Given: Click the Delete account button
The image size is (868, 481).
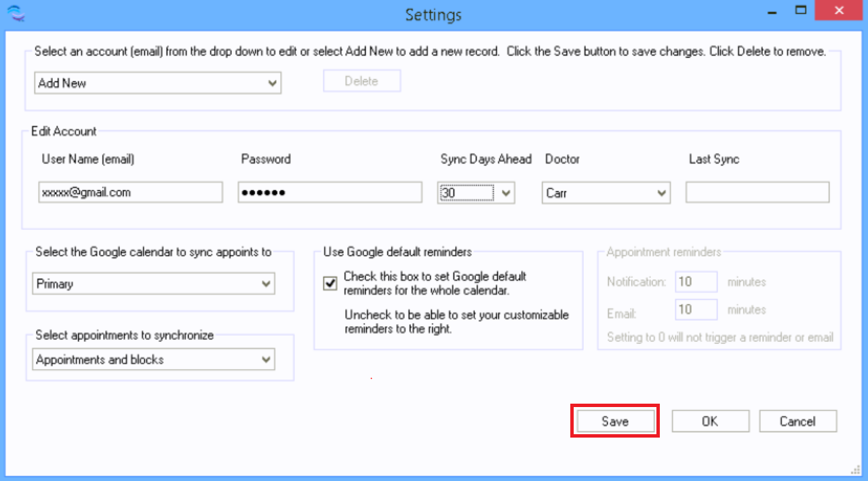Looking at the screenshot, I should pos(361,81).
